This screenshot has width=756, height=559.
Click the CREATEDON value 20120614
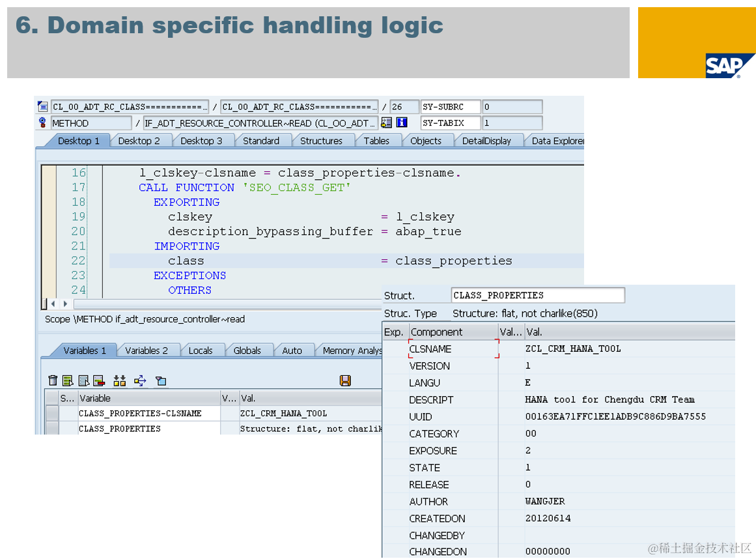[x=548, y=519]
